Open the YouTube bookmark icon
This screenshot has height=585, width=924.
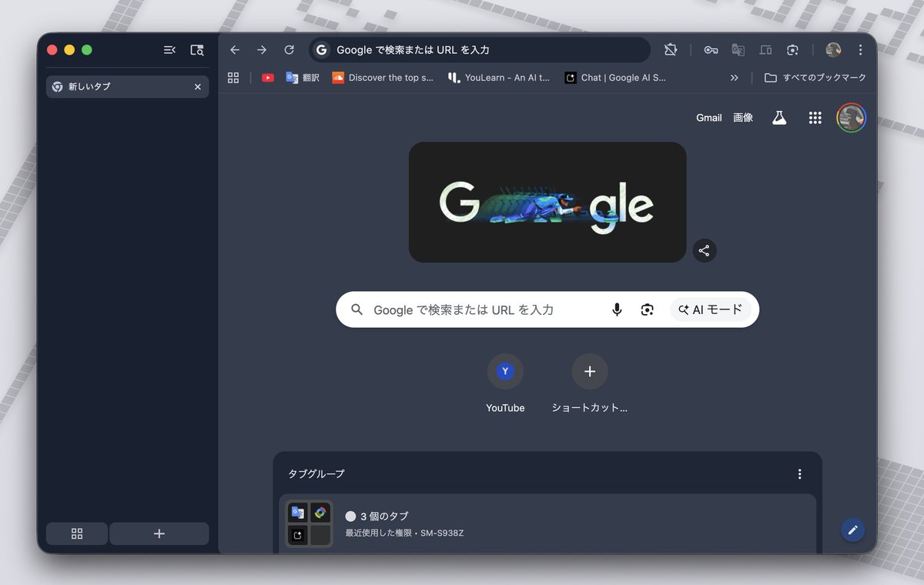tap(268, 78)
